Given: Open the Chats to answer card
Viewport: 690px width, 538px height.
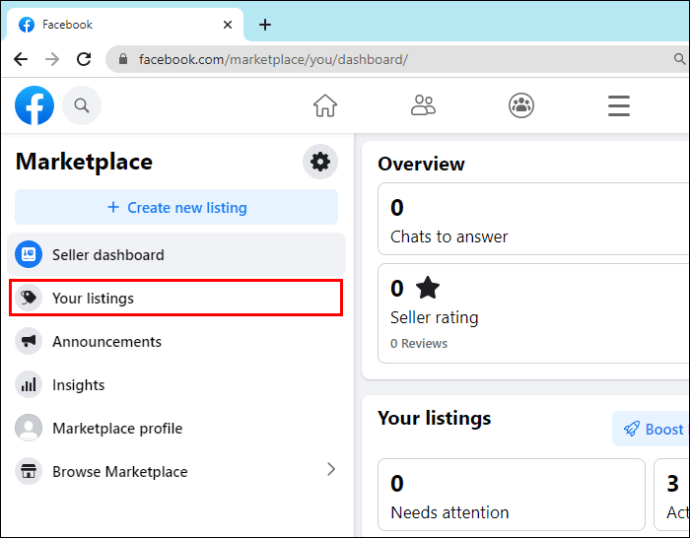Looking at the screenshot, I should 533,219.
